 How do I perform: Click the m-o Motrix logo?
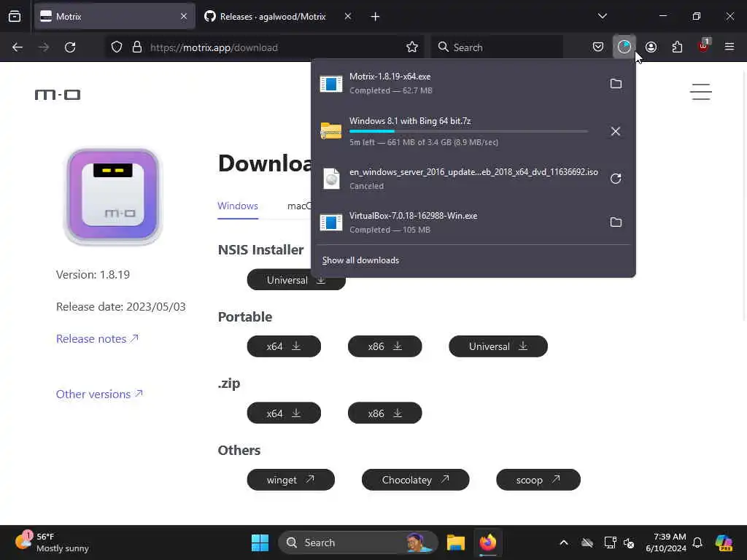point(58,94)
